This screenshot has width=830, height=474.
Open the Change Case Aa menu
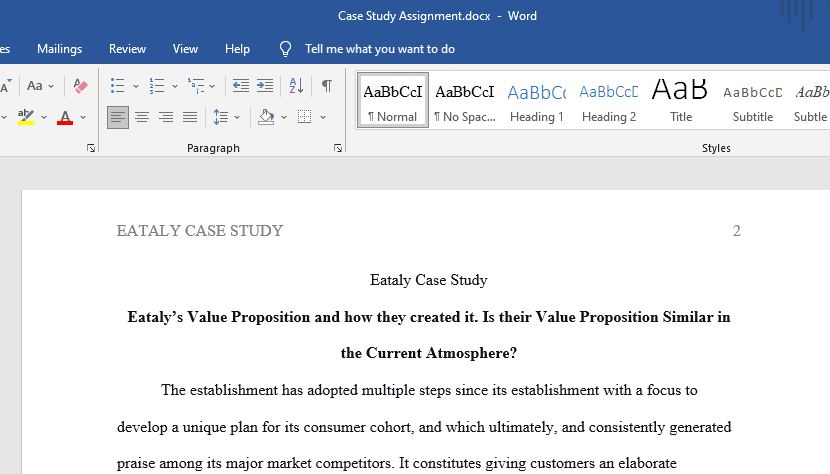[40, 85]
